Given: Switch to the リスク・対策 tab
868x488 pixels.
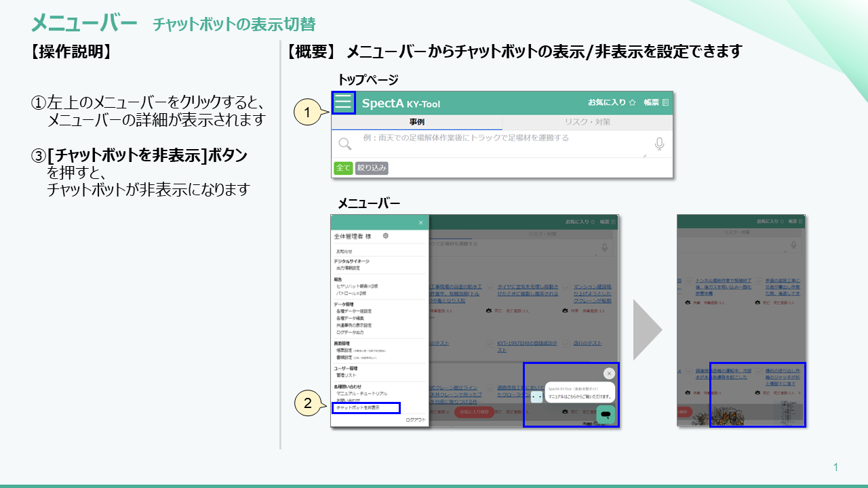Looking at the screenshot, I should coord(587,122).
